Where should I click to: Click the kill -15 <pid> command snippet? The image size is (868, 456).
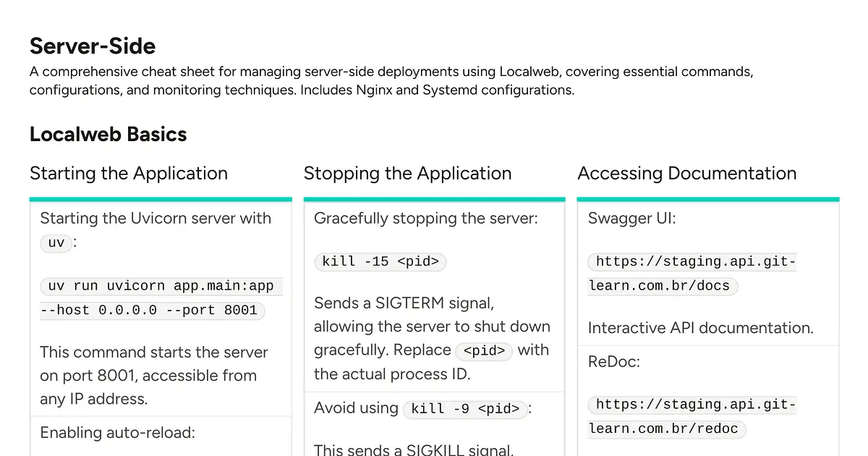point(380,261)
